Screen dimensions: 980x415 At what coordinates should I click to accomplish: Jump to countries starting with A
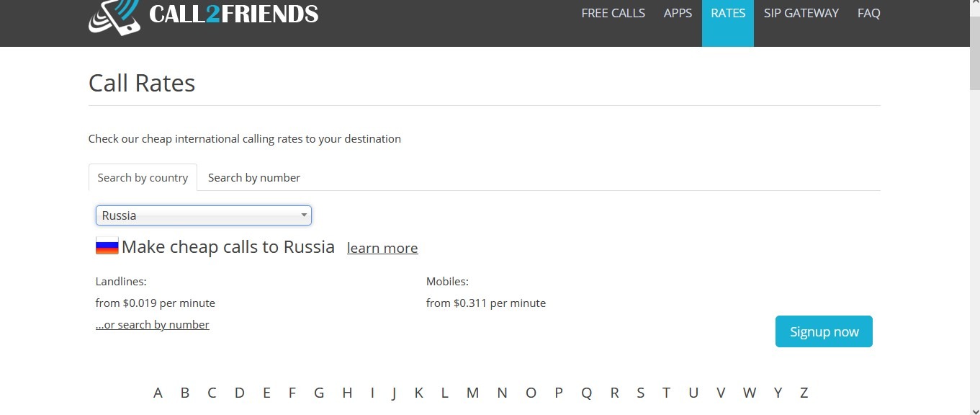158,393
